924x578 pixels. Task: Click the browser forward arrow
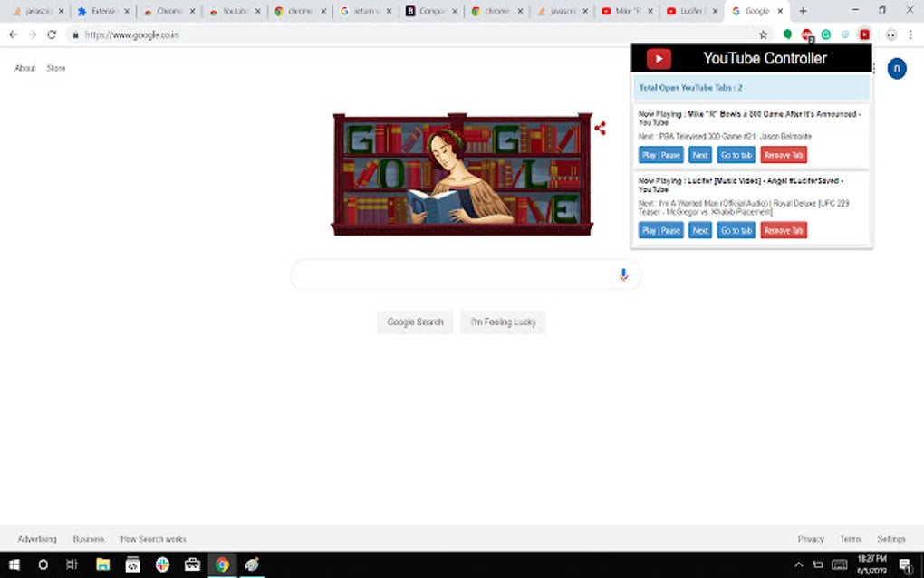33,34
